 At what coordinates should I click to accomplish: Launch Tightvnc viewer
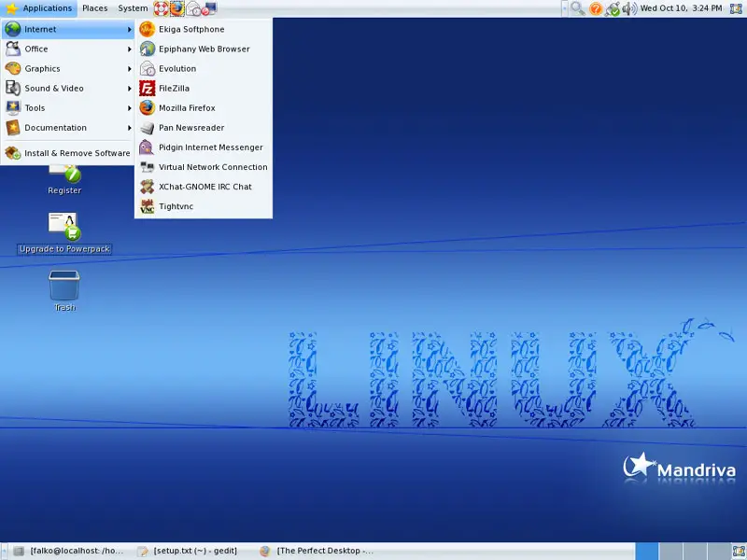click(x=204, y=206)
